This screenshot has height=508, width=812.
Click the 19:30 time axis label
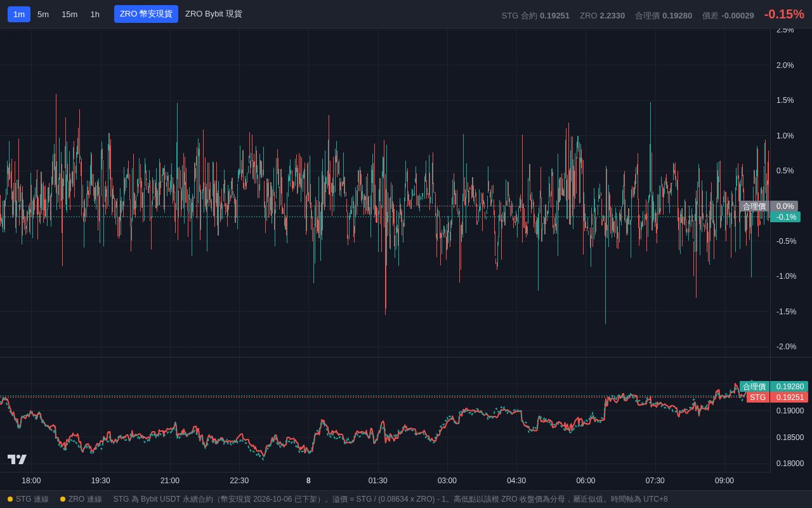[100, 481]
